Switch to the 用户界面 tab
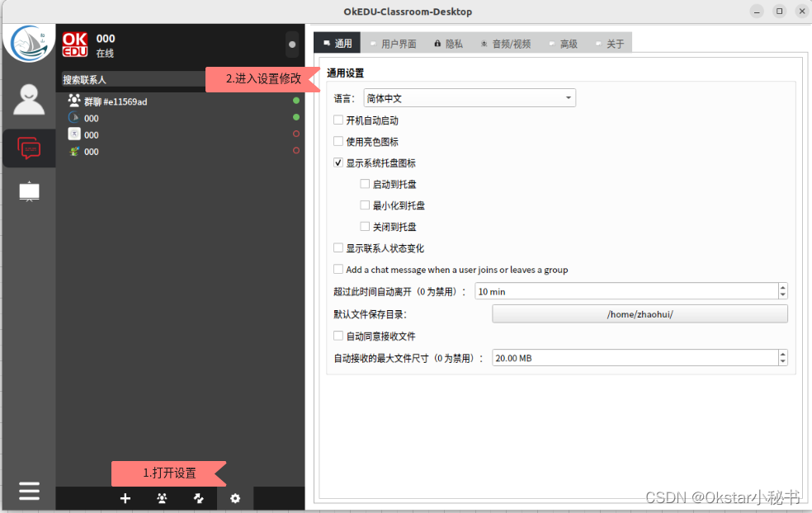 point(393,44)
